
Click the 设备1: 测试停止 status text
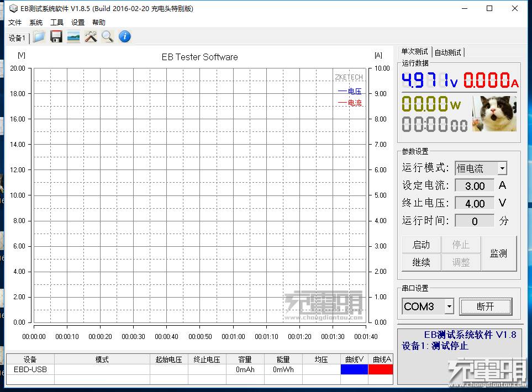[435, 346]
